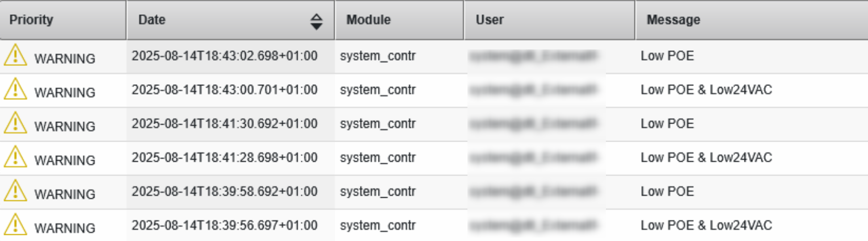Click the warning icon in the 18:41:28.698 row
Viewport: 868px width, 241px height.
pos(15,157)
